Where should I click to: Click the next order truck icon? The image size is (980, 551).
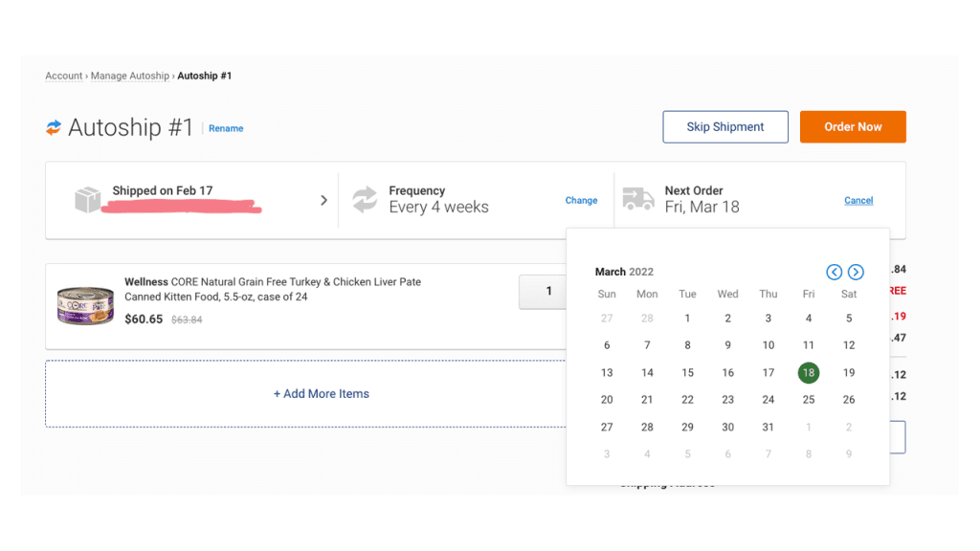click(x=638, y=199)
